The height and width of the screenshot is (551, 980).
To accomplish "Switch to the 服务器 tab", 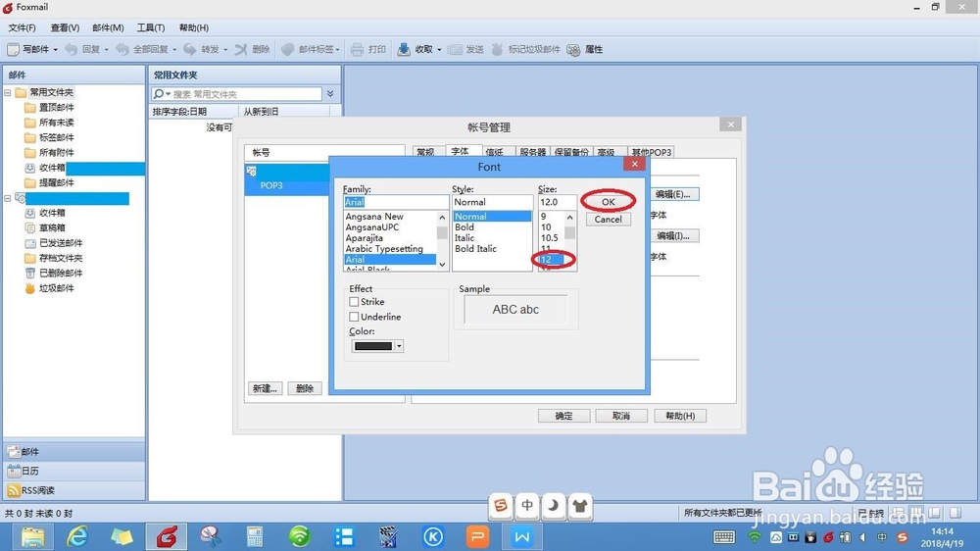I will tap(532, 152).
